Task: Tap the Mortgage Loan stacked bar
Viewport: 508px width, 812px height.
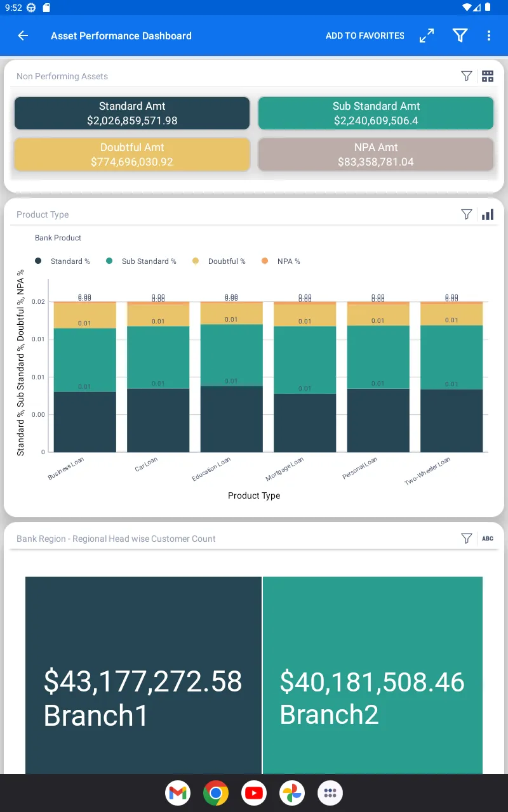Action: pyautogui.click(x=305, y=377)
